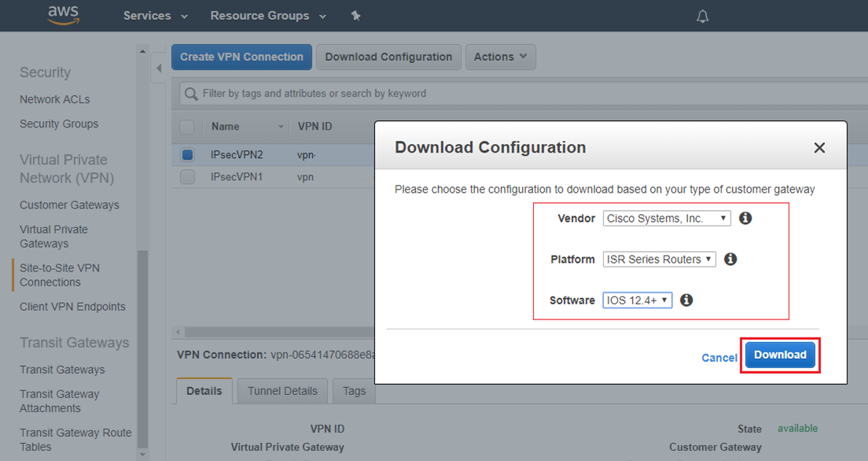Viewport: 868px width, 461px height.
Task: Collapse the sidebar with the left arrow
Action: (x=158, y=68)
